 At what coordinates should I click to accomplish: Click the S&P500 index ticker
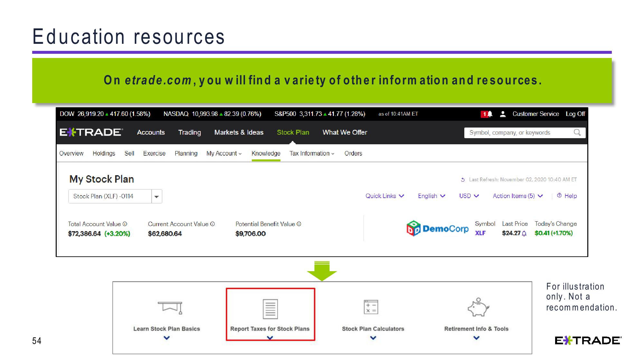click(320, 114)
